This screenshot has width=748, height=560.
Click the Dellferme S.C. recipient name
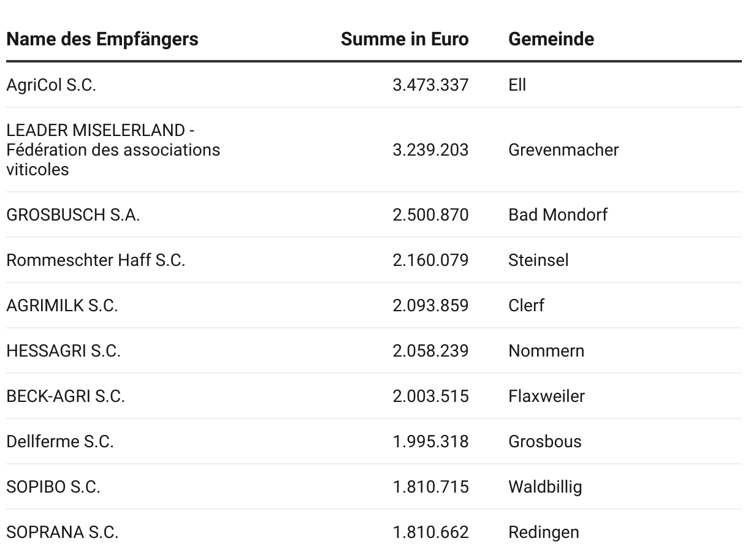point(60,442)
